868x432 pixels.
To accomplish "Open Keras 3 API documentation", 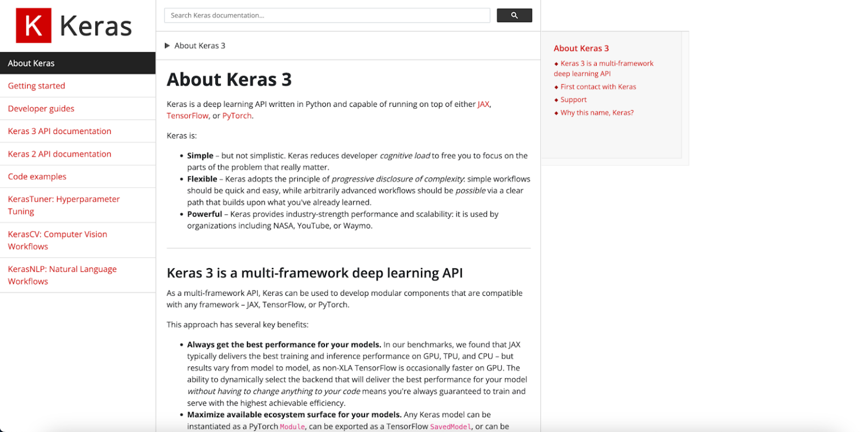I will (59, 131).
